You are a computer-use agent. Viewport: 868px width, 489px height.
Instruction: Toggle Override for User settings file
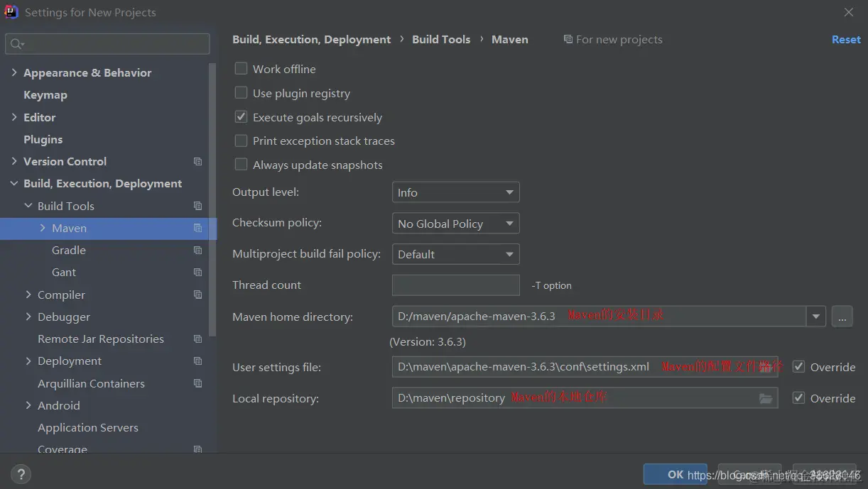tap(798, 367)
